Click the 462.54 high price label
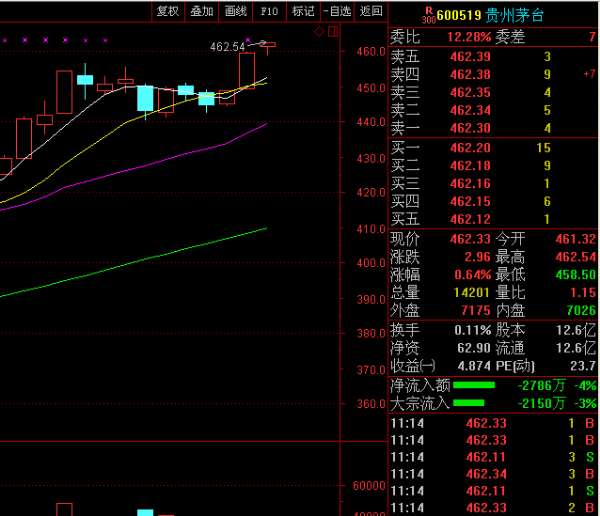Viewport: 600px width, 516px height. [x=227, y=47]
